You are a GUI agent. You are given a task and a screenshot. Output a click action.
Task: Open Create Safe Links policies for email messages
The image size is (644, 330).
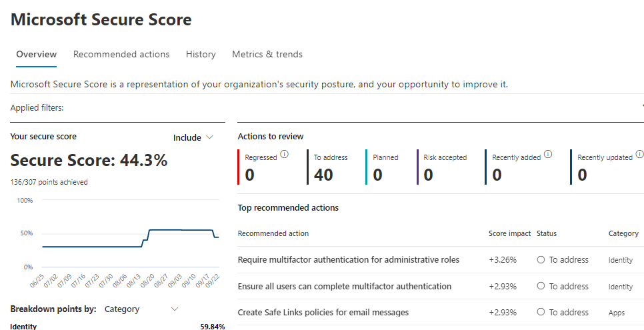(x=323, y=313)
